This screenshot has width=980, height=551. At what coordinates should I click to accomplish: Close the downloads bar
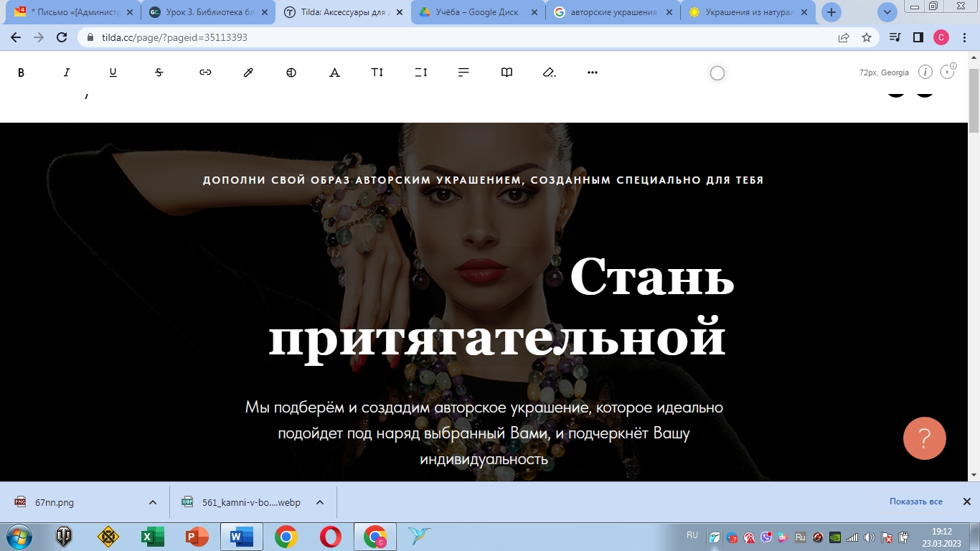[966, 501]
